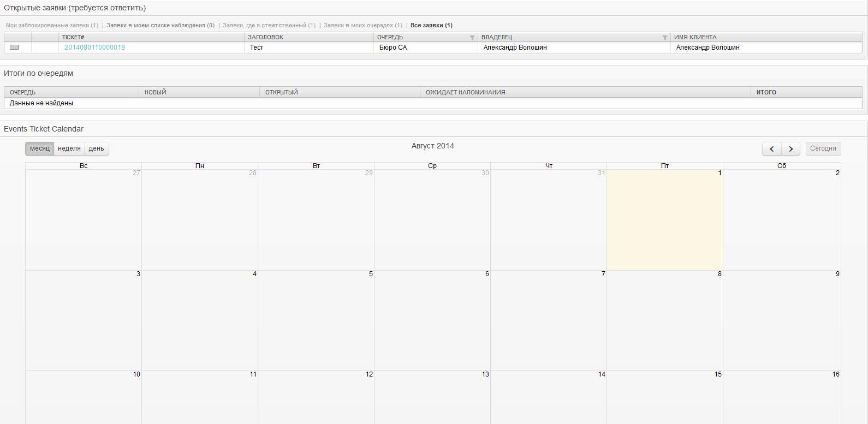Switch calendar to месяц view
Viewport: 868px width, 424px height.
pos(39,148)
